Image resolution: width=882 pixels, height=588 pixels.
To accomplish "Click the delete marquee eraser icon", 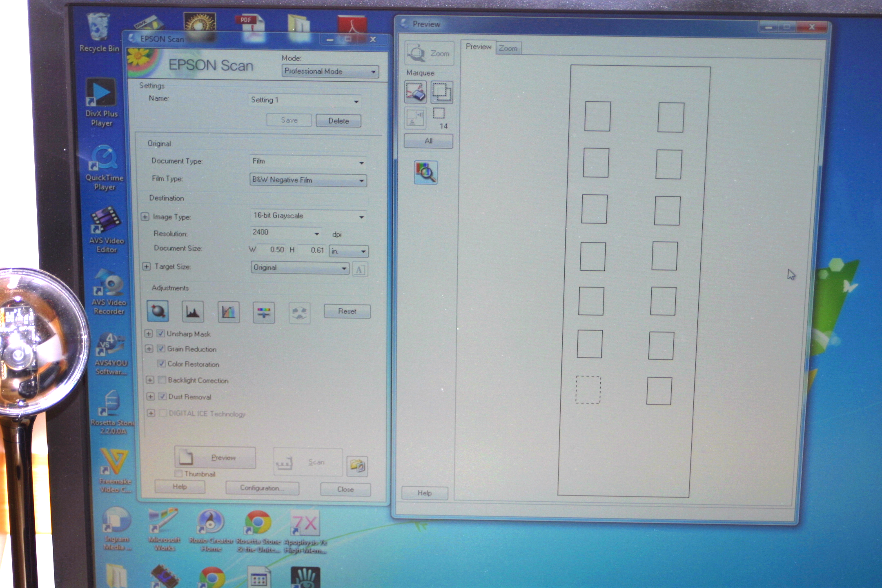I will pyautogui.click(x=415, y=92).
